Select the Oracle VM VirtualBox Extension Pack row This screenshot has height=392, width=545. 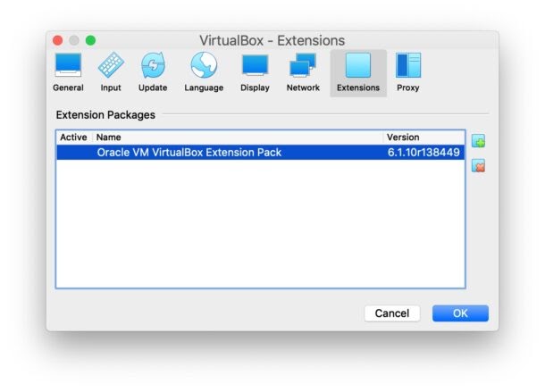point(260,152)
